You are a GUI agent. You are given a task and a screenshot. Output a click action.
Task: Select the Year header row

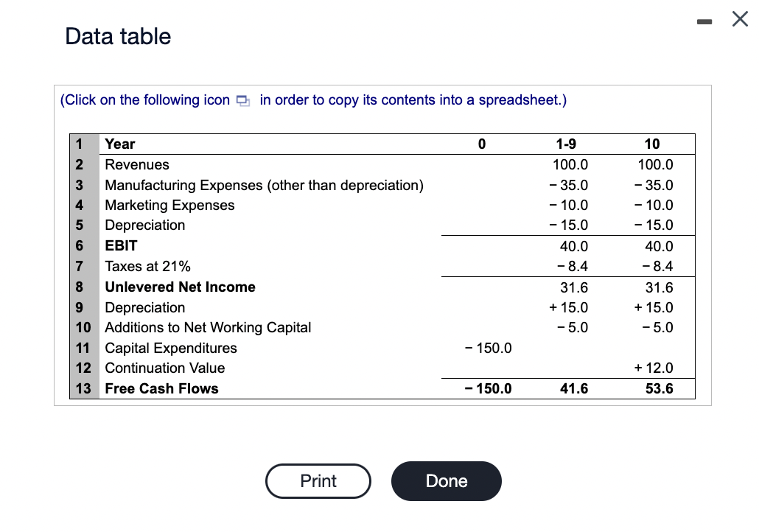point(119,144)
